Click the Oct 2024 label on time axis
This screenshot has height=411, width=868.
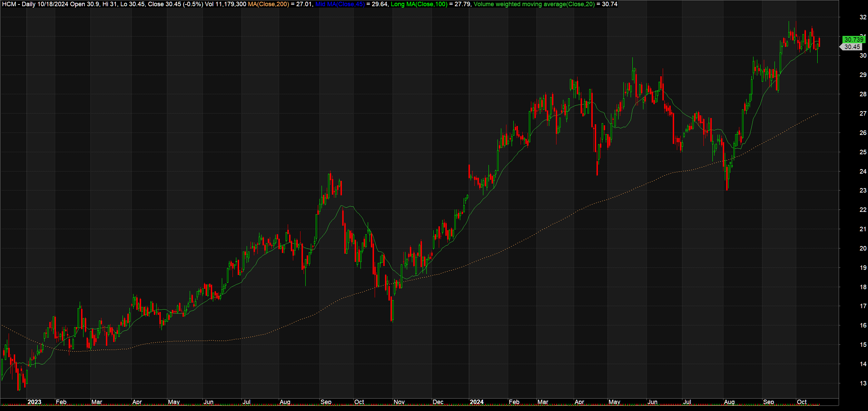click(801, 402)
